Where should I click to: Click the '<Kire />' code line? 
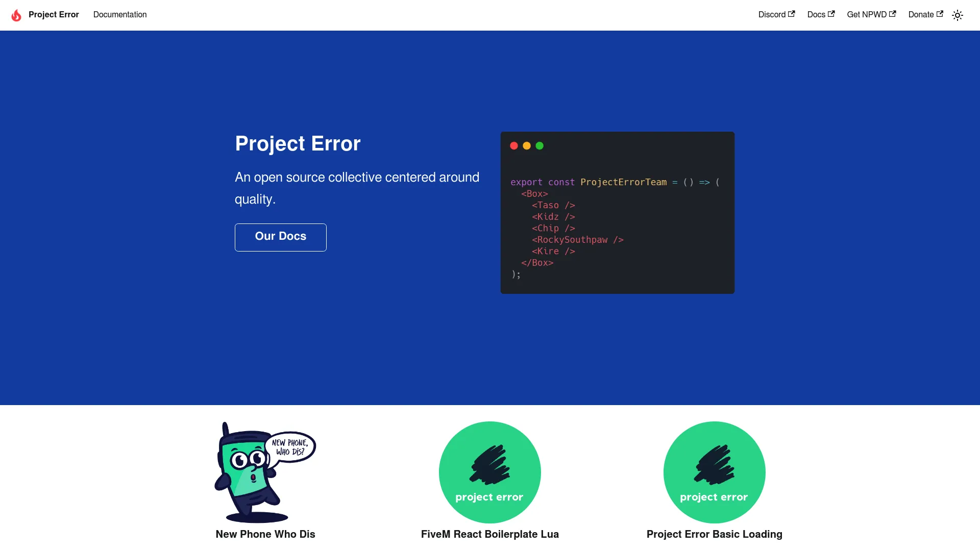pos(553,251)
